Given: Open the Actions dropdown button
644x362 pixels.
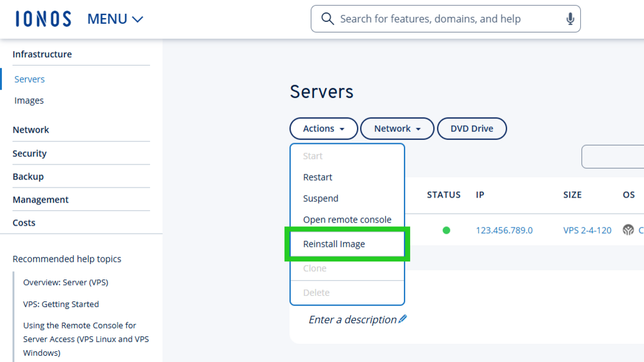Looking at the screenshot, I should [324, 129].
